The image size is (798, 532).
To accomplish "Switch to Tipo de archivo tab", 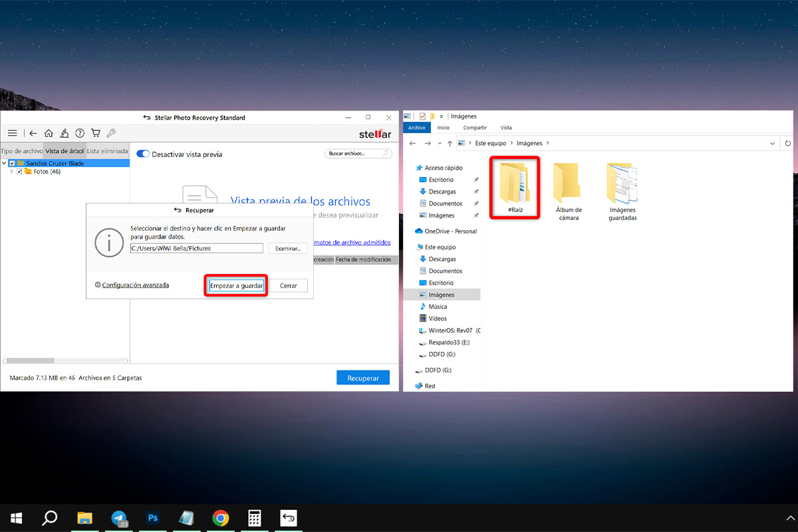I will pyautogui.click(x=21, y=151).
